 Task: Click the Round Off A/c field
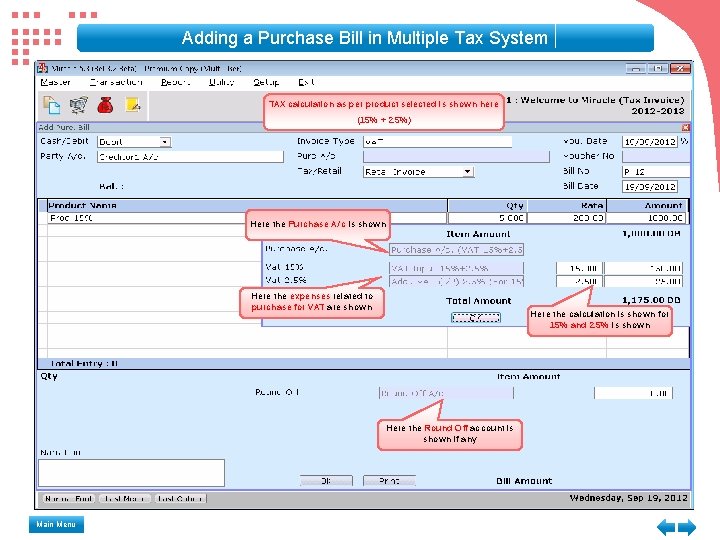[446, 393]
